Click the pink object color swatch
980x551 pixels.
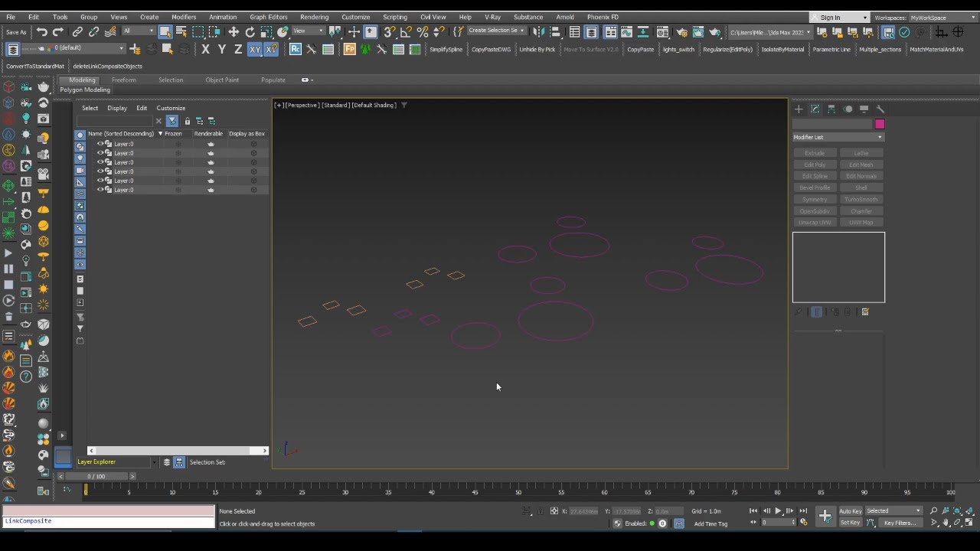tap(879, 123)
